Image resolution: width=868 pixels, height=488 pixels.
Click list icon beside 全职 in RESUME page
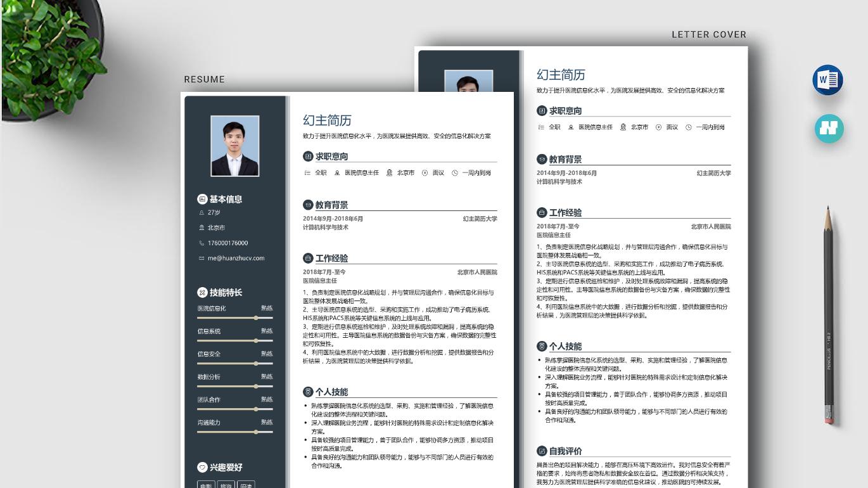(x=307, y=173)
